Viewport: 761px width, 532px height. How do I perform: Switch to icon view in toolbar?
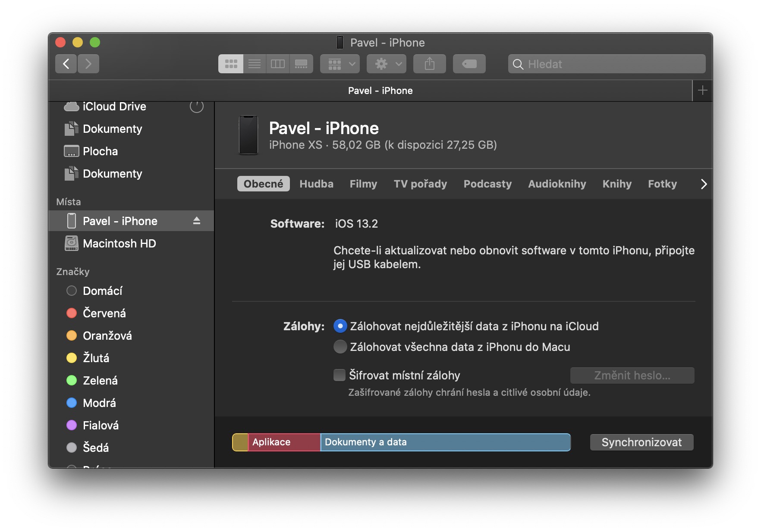(x=231, y=64)
